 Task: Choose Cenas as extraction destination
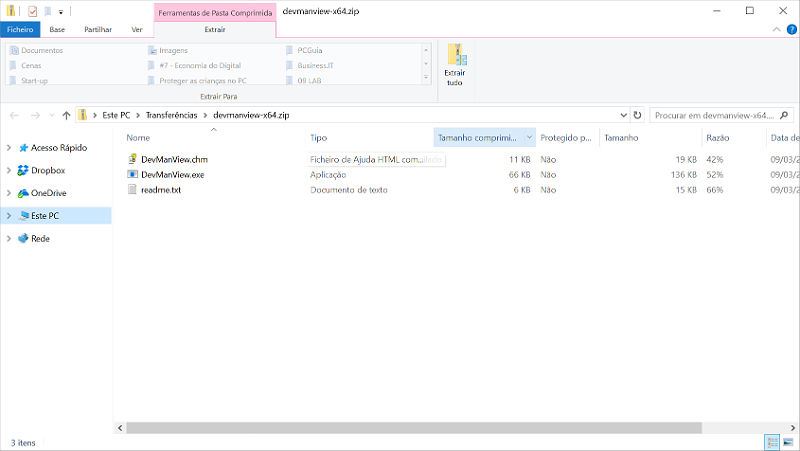pos(26,66)
